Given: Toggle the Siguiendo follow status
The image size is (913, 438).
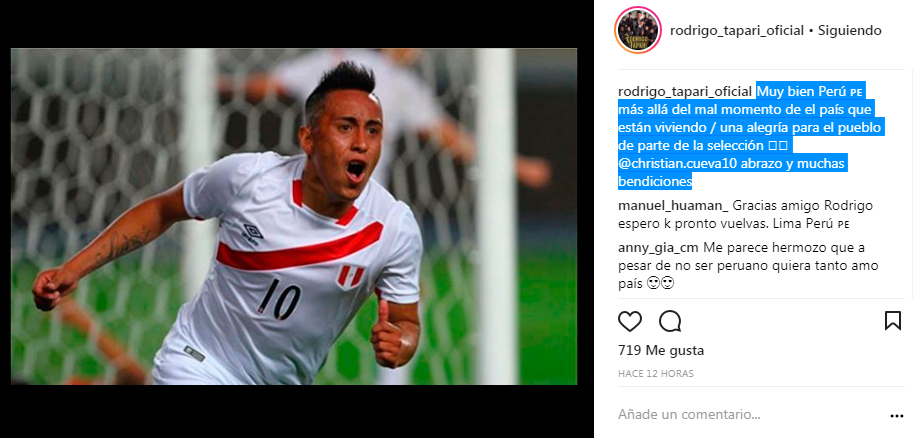Looking at the screenshot, I should [850, 30].
